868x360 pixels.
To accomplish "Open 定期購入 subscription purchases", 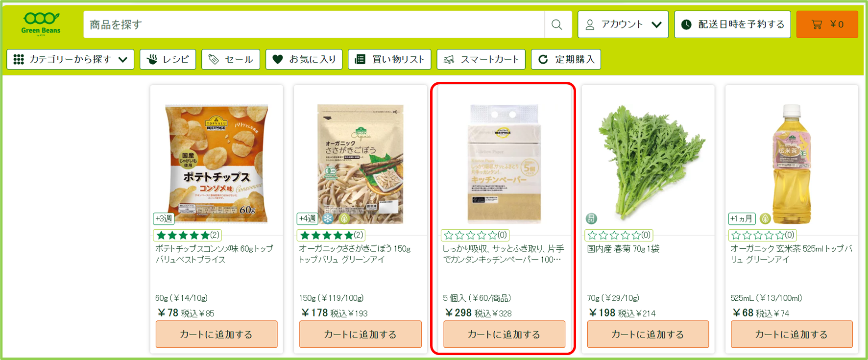I will [x=566, y=59].
